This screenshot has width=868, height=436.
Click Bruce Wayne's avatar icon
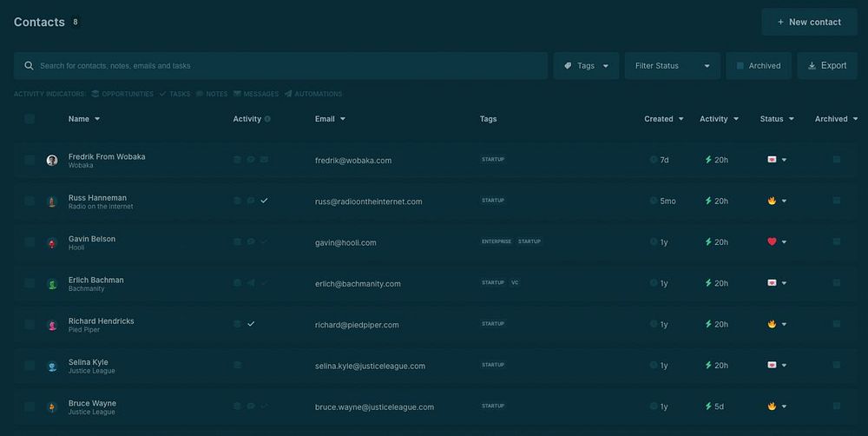(52, 407)
